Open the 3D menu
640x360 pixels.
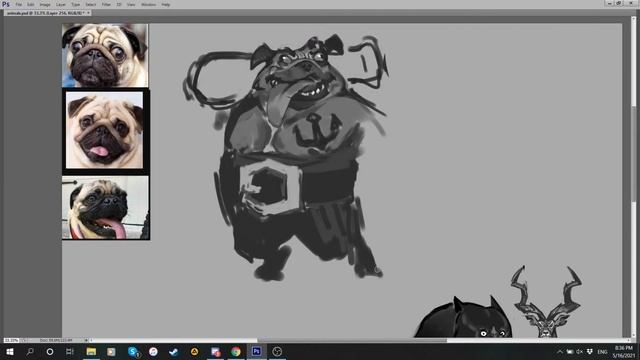119,4
